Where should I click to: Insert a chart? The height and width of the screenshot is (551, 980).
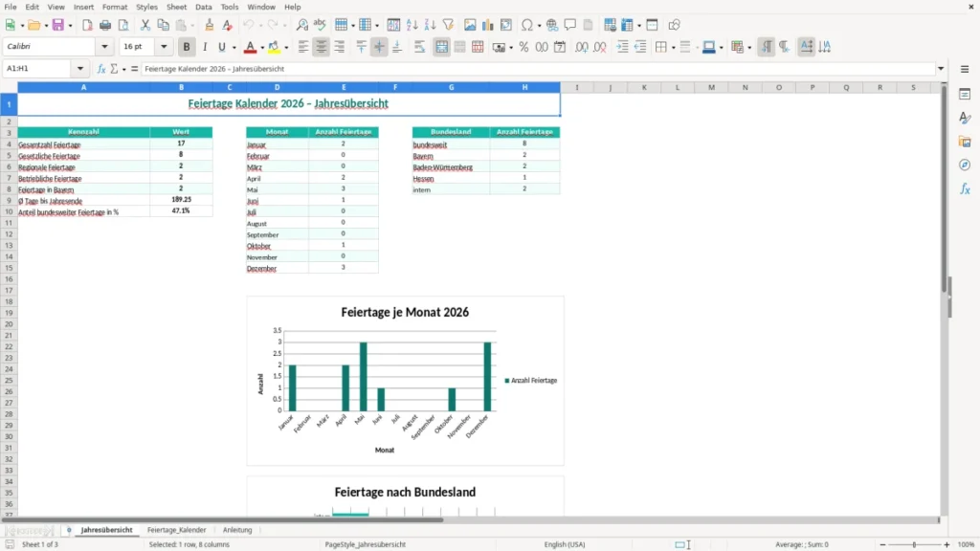click(x=487, y=25)
